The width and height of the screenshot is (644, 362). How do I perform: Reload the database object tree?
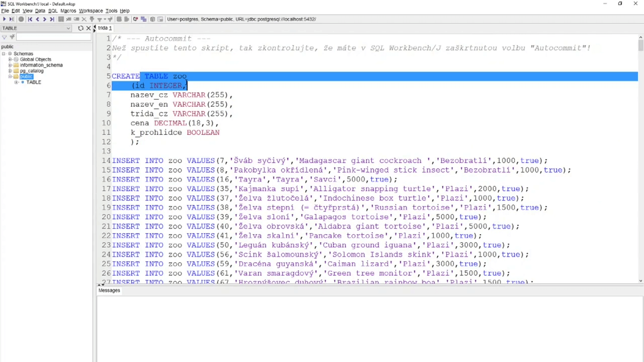tap(80, 28)
